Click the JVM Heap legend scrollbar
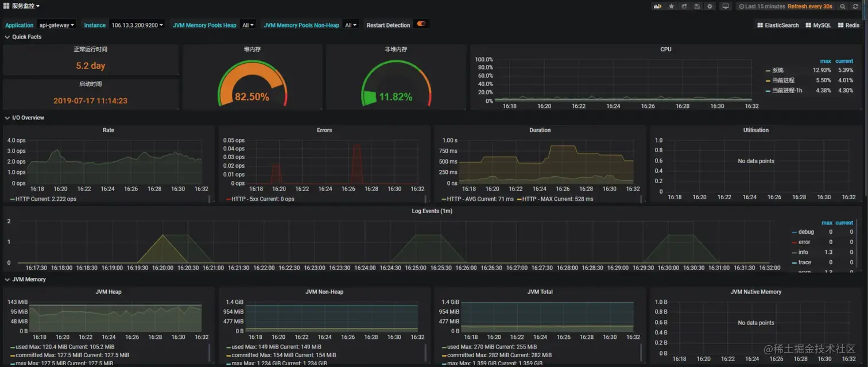The width and height of the screenshot is (868, 367). coord(210,352)
